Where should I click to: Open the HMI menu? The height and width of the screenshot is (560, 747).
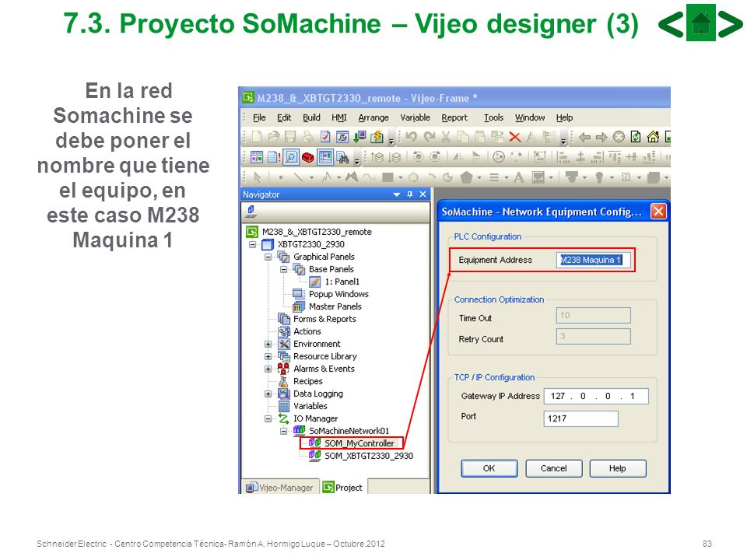coord(339,117)
